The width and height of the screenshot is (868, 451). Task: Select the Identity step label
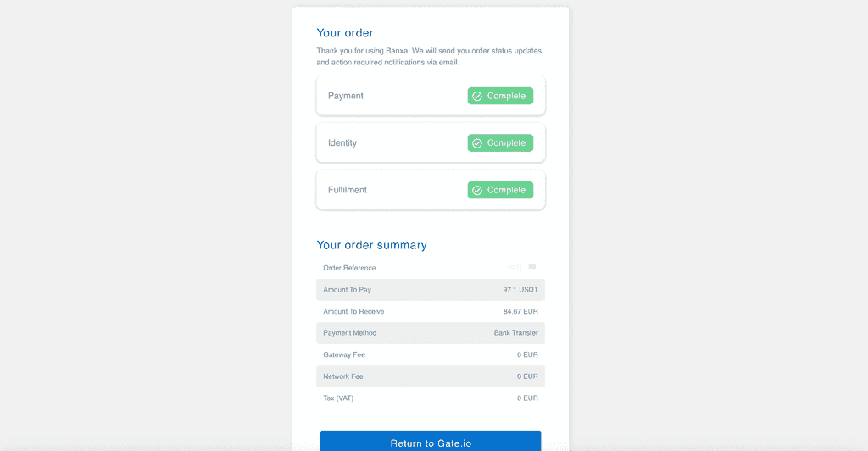[x=342, y=143]
